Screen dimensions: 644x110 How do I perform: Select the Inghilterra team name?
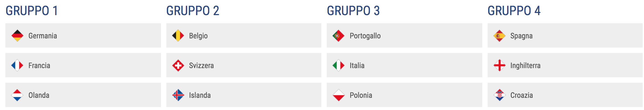pos(525,65)
